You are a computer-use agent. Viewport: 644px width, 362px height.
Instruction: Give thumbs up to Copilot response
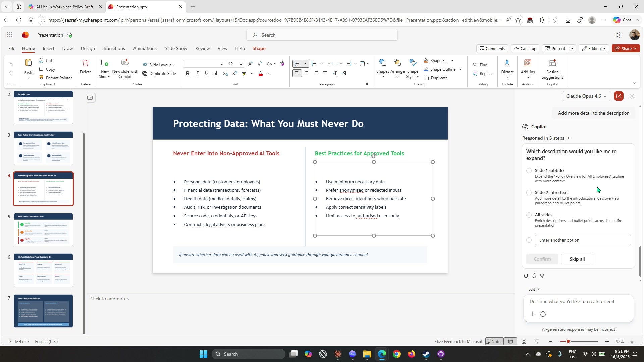(x=534, y=276)
